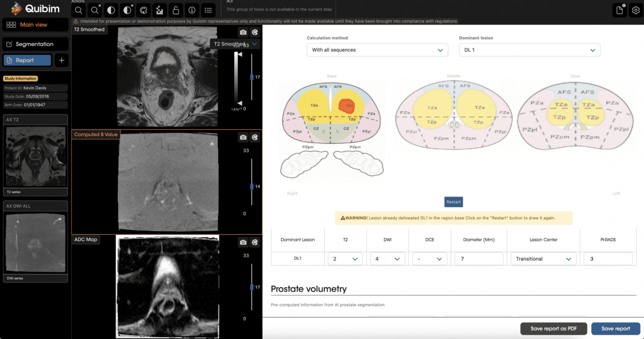
Task: Click the reset zoom icon
Action: tap(95, 10)
